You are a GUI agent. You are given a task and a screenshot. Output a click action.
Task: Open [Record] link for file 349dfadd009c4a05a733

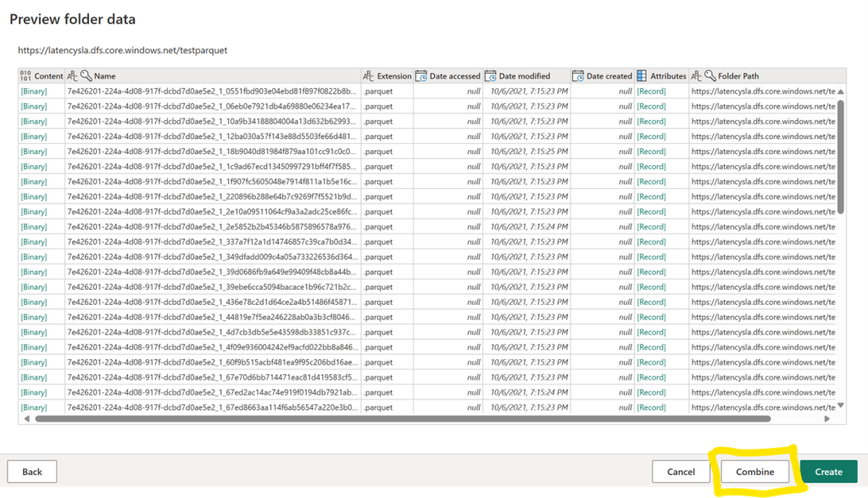click(x=651, y=257)
